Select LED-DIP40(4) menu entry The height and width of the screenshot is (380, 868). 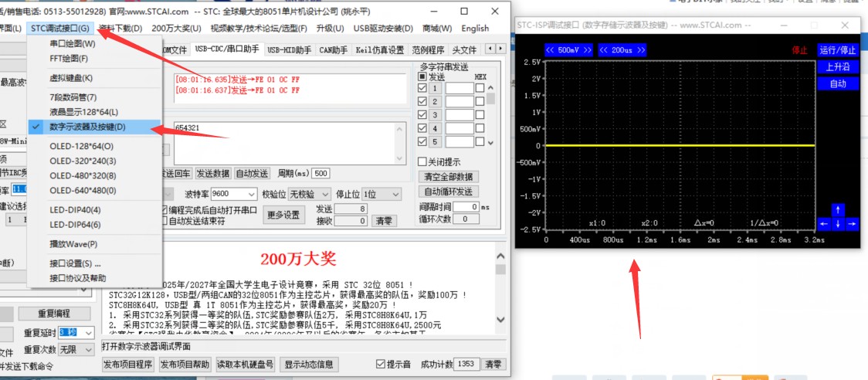pyautogui.click(x=94, y=210)
